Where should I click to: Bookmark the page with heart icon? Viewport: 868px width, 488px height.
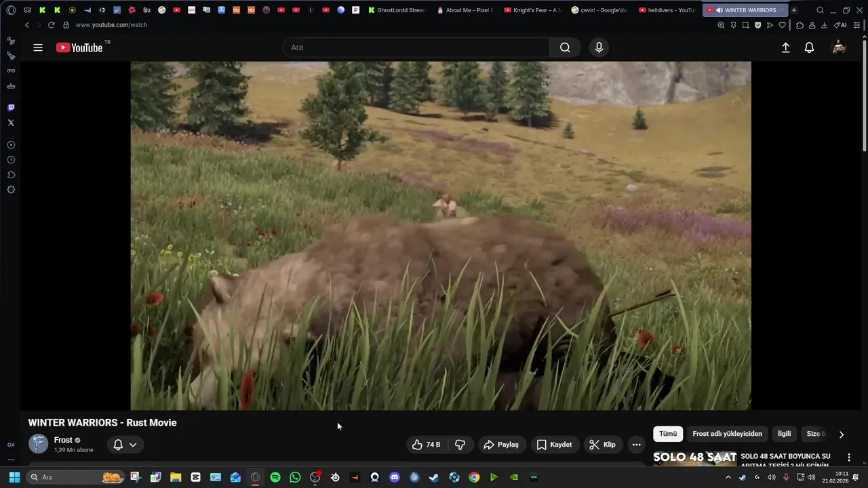pyautogui.click(x=782, y=25)
